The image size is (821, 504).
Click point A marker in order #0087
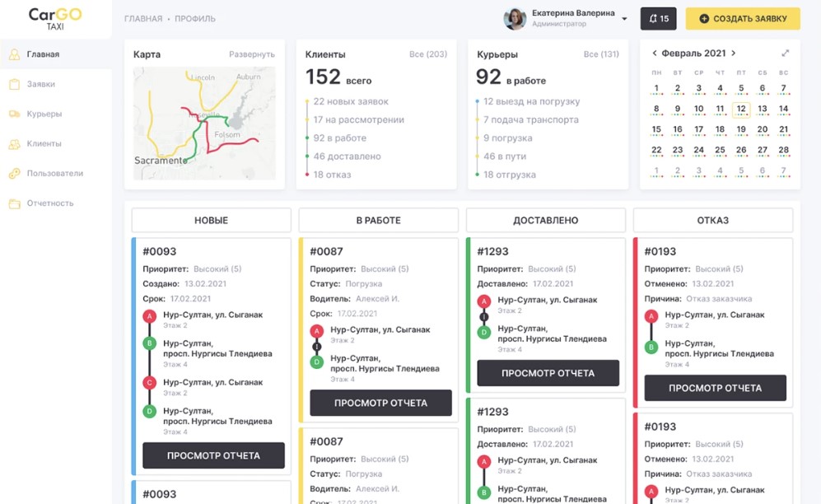(317, 331)
